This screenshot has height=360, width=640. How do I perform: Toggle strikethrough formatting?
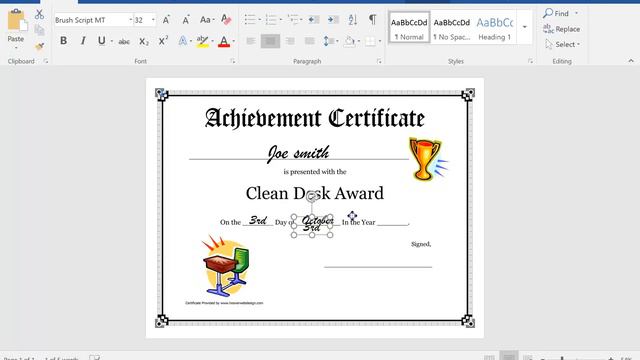click(124, 41)
